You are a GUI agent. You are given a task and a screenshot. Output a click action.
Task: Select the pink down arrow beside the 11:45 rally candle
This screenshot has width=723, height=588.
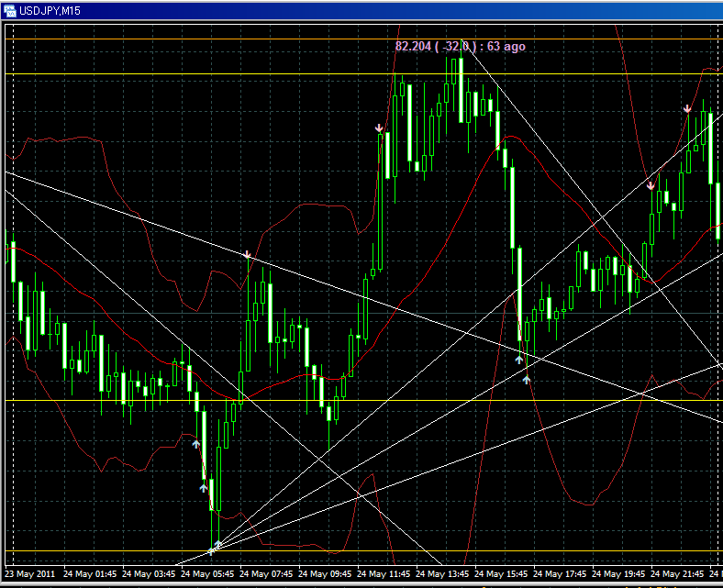click(379, 128)
